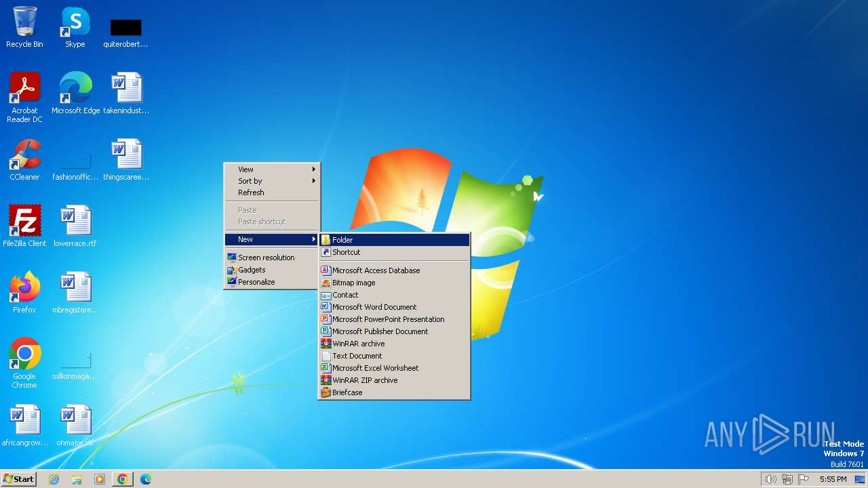Expand the View submenu

(272, 169)
